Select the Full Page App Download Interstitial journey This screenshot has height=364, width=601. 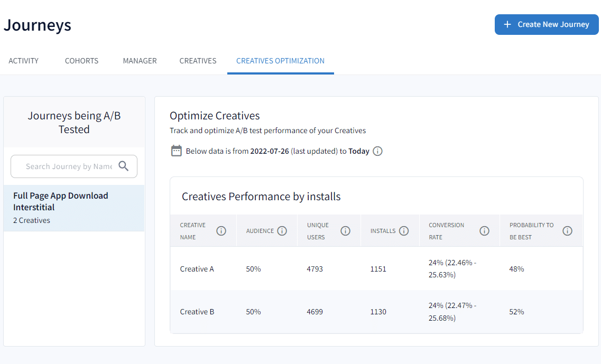(x=74, y=207)
